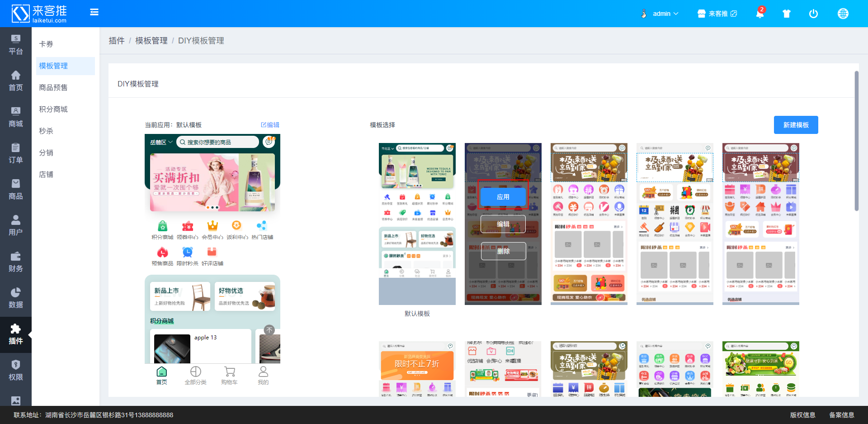Viewport: 868px width, 424px height.
Task: Click the 删除 button on hovered template
Action: pyautogui.click(x=503, y=251)
